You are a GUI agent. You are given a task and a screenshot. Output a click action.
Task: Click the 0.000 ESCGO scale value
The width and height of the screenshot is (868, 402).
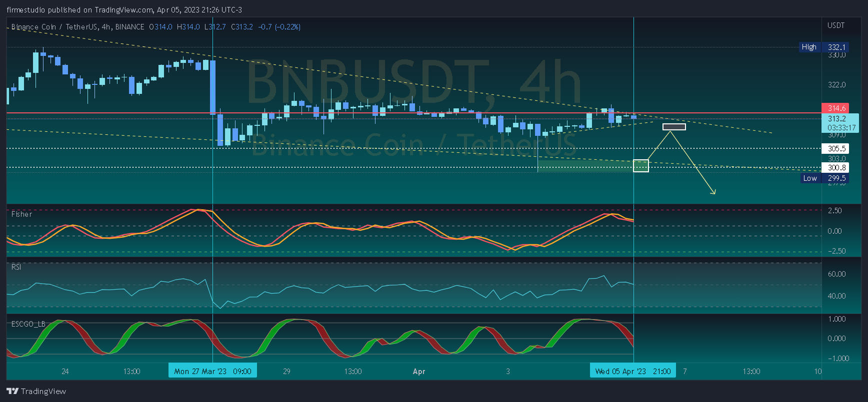pyautogui.click(x=836, y=338)
